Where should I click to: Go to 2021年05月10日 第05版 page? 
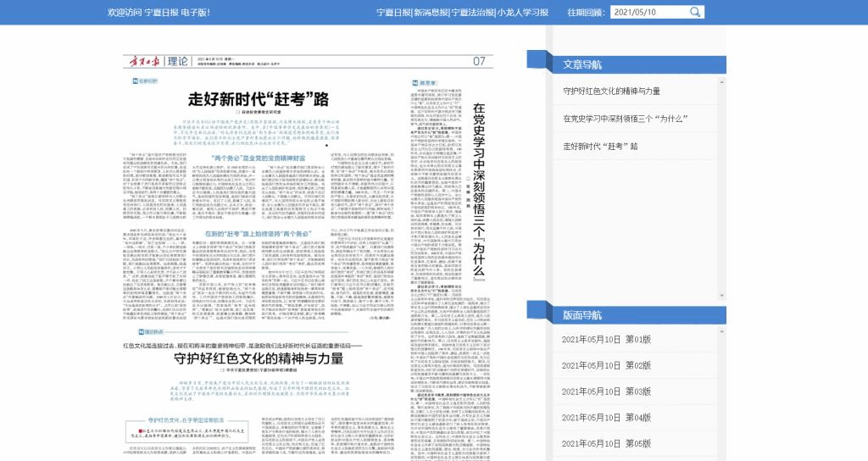(606, 443)
